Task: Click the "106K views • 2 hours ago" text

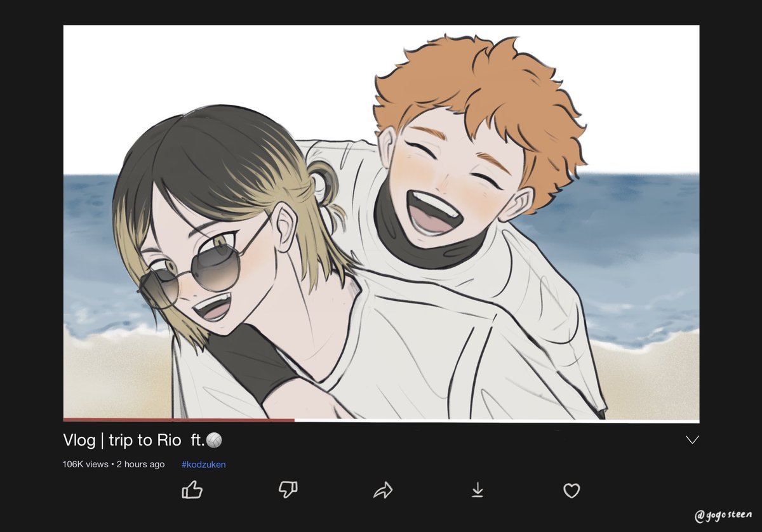Action: coord(114,464)
